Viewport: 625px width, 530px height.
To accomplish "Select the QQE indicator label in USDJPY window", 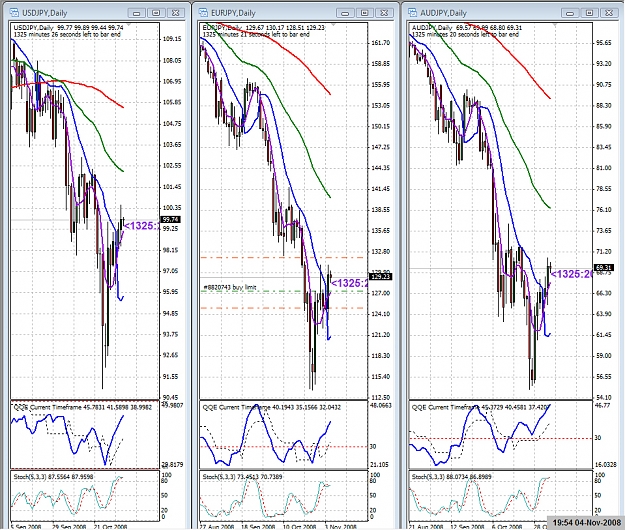I will click(x=83, y=407).
